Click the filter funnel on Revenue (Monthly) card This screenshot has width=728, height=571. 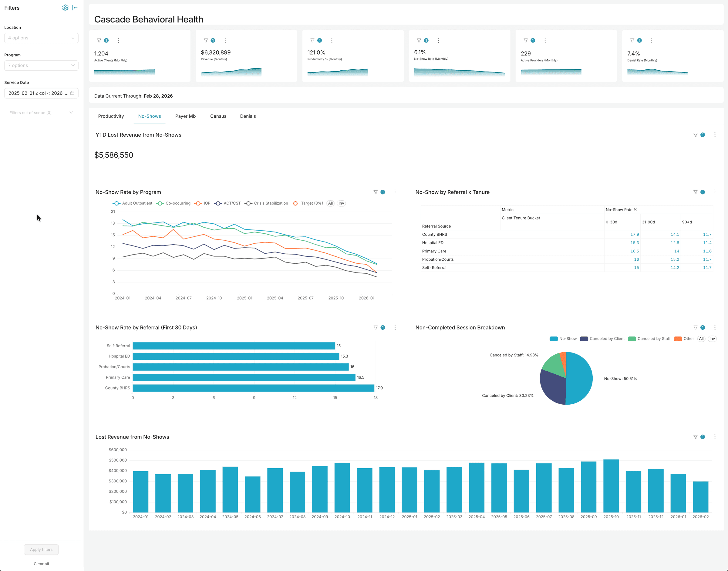pos(206,40)
